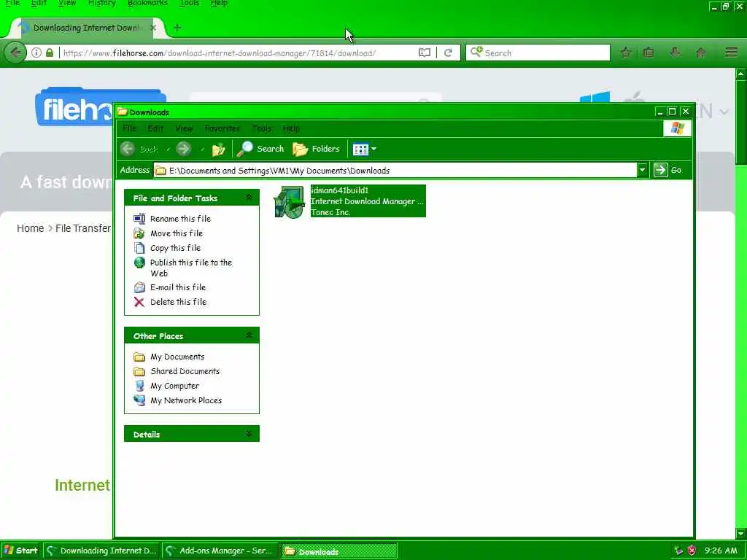Click the E-mail envelope icon
Screen dimensions: 747x560
(x=139, y=287)
